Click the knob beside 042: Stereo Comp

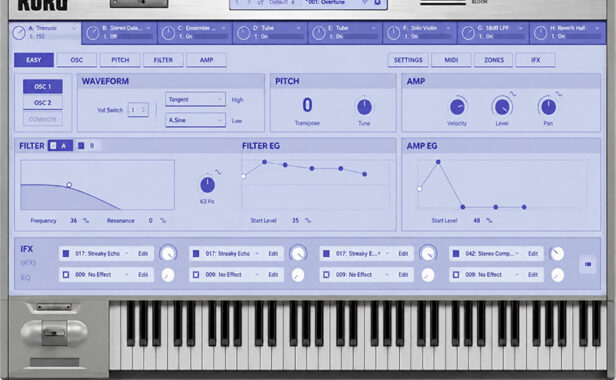[557, 254]
